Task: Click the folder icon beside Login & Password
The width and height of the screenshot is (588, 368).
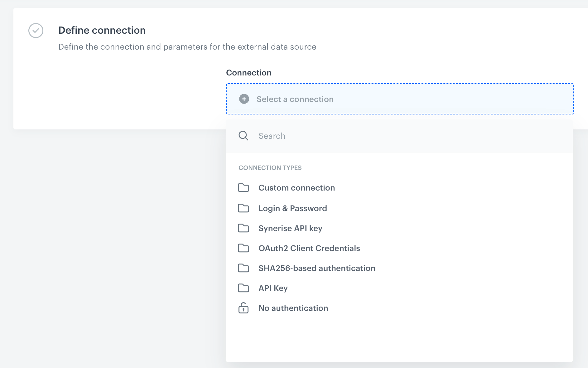Action: tap(243, 208)
